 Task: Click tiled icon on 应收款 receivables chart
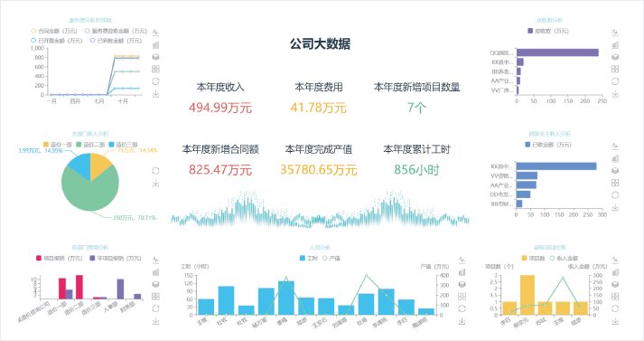tap(615, 69)
